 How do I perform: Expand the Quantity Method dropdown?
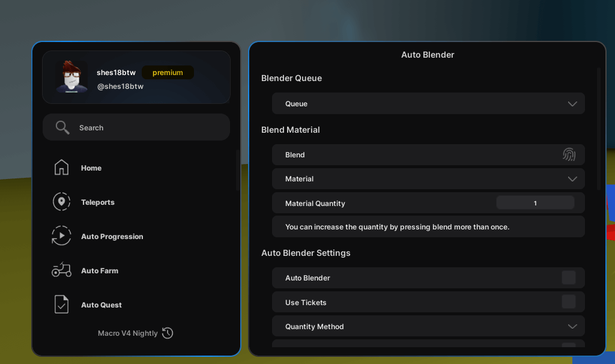[428, 326]
